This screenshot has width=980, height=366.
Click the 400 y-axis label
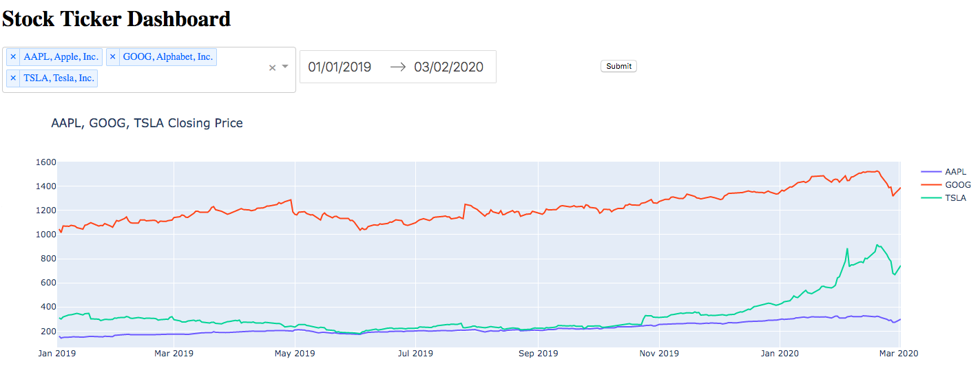point(47,307)
